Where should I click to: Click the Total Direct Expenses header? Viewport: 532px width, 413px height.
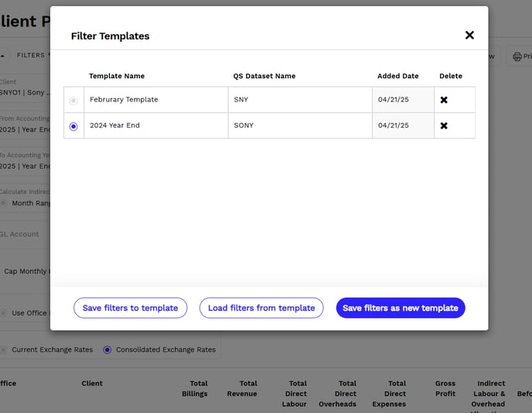click(x=389, y=394)
